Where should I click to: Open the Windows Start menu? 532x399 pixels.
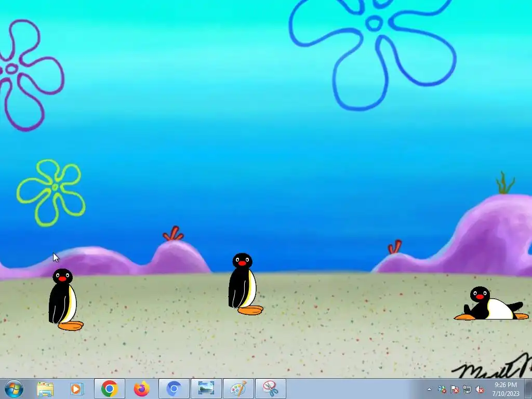[14, 389]
